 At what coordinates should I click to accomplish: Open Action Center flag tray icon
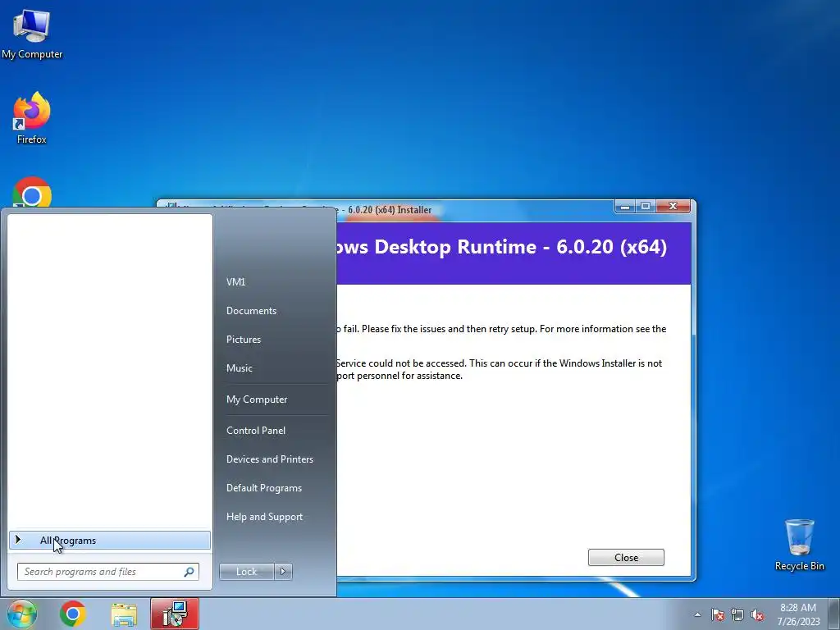coord(717,614)
